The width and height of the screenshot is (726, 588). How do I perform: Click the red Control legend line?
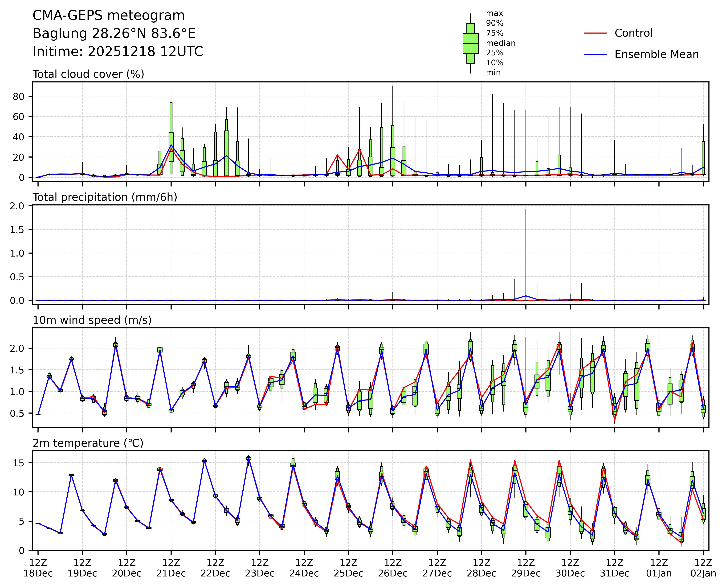click(595, 33)
